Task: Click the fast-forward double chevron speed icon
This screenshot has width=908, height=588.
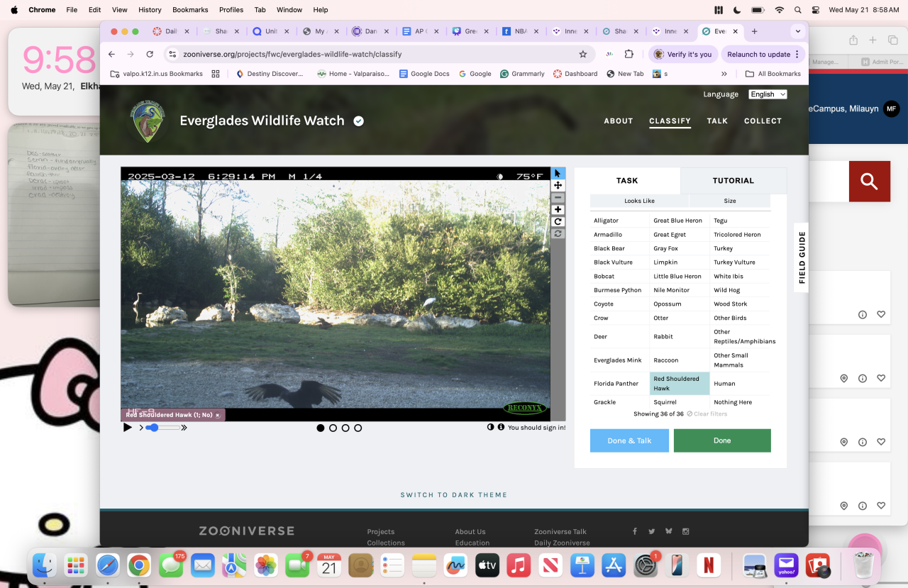Action: click(x=184, y=428)
